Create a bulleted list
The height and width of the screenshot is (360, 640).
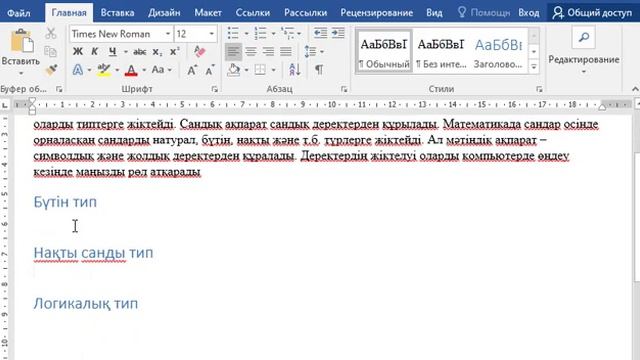pyautogui.click(x=233, y=33)
